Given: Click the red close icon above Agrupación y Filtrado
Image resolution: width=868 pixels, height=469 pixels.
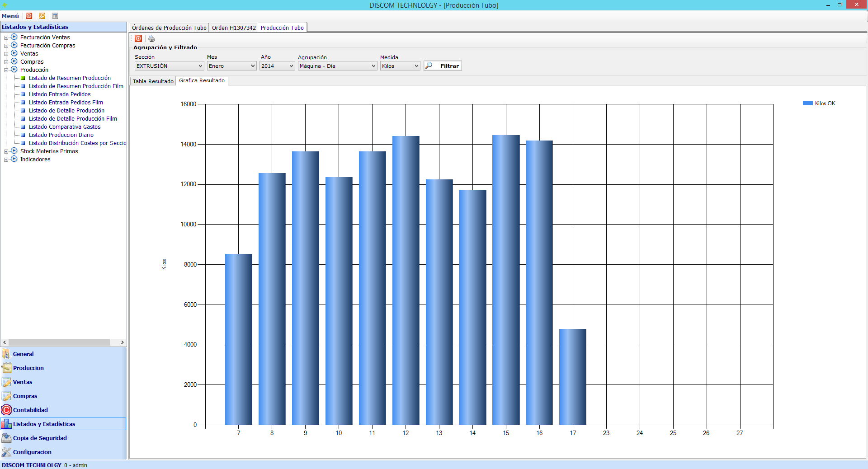Looking at the screenshot, I should point(138,39).
